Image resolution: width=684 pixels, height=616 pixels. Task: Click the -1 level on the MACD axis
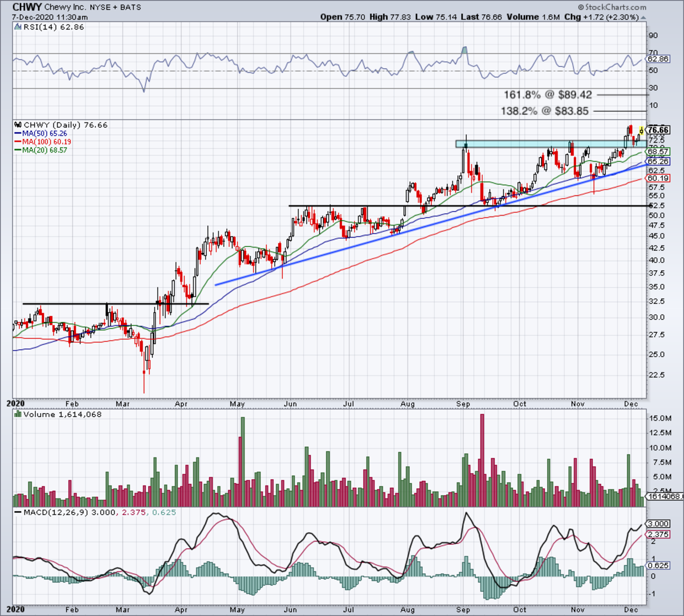tap(652, 594)
